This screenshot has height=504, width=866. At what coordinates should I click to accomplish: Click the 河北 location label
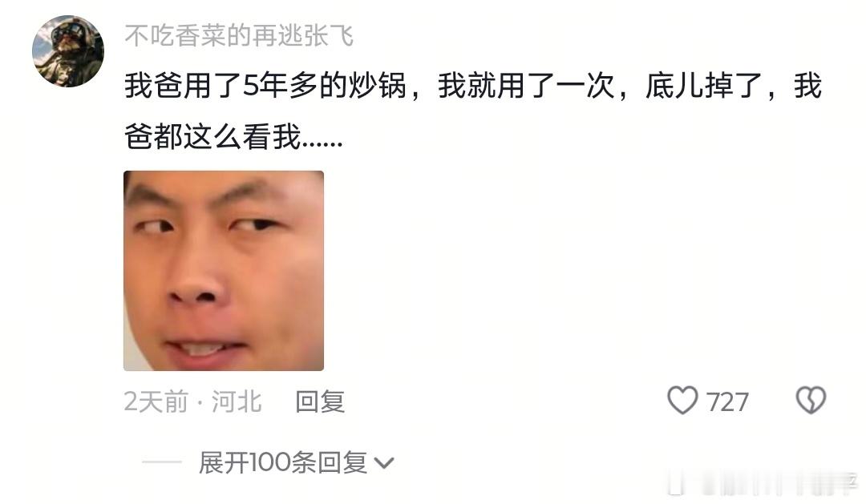click(237, 401)
